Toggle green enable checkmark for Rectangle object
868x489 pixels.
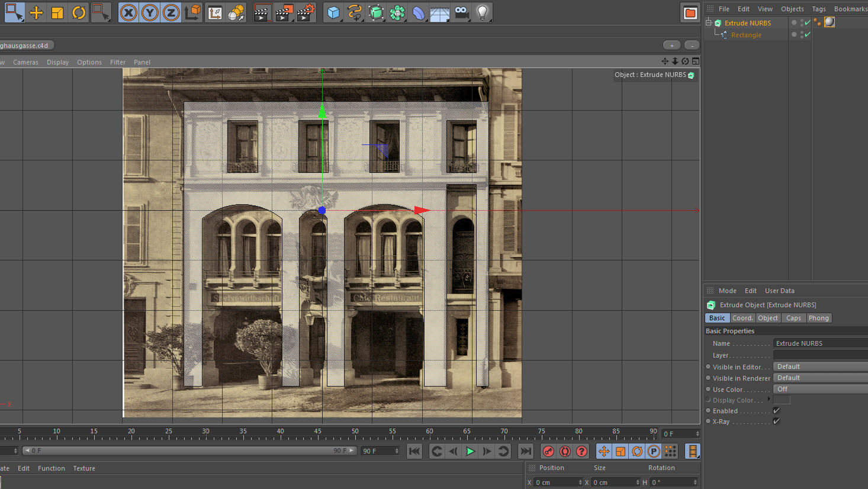(807, 35)
